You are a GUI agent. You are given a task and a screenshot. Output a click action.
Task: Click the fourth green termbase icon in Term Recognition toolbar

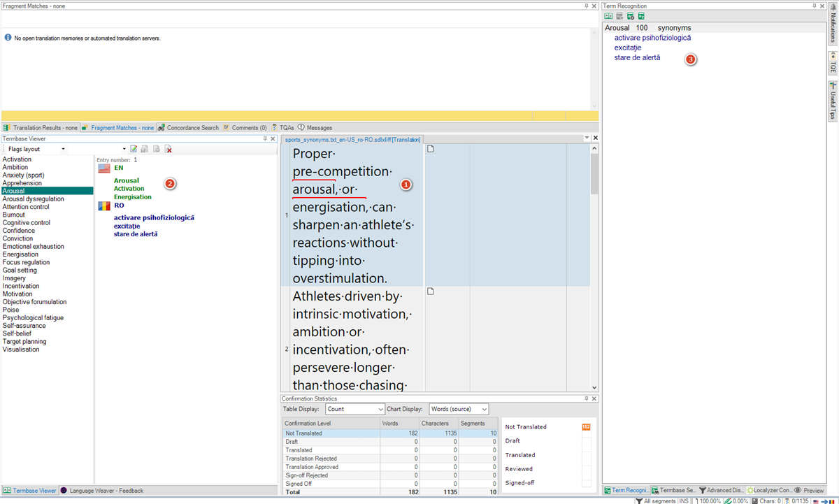coord(641,16)
